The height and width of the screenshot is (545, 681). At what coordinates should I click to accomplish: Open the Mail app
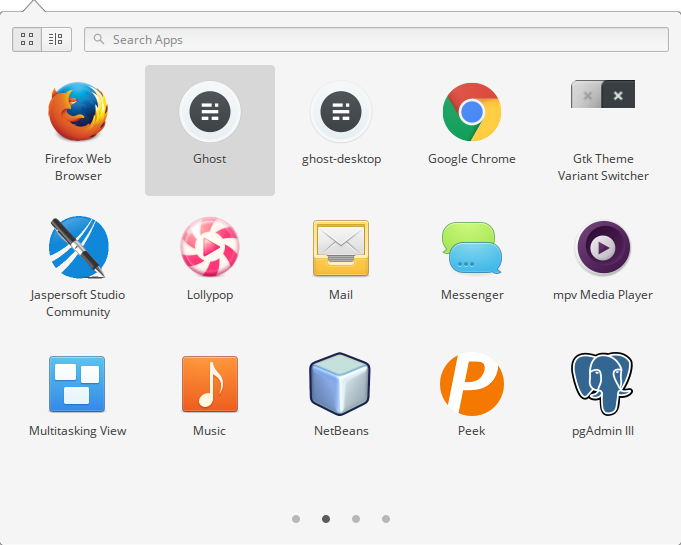(x=341, y=267)
